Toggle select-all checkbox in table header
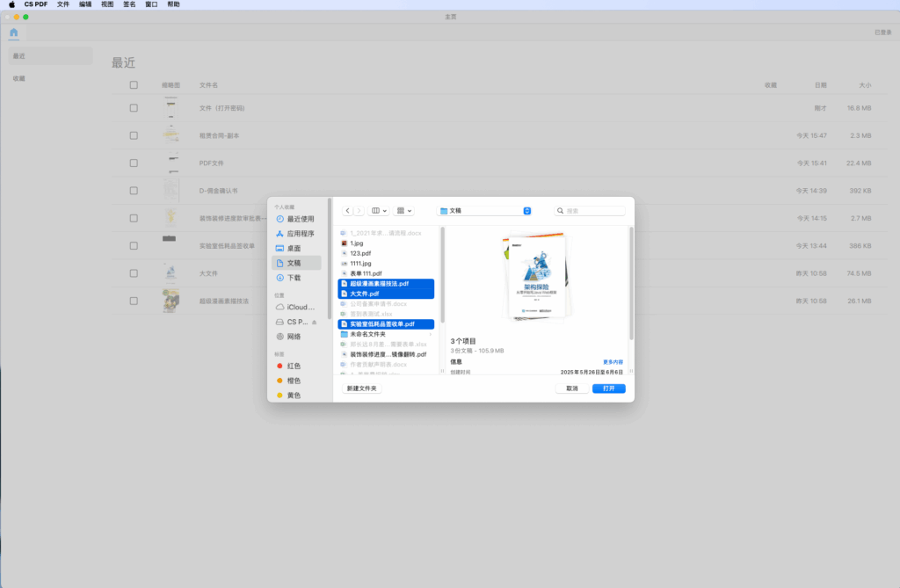900x588 pixels. point(134,85)
